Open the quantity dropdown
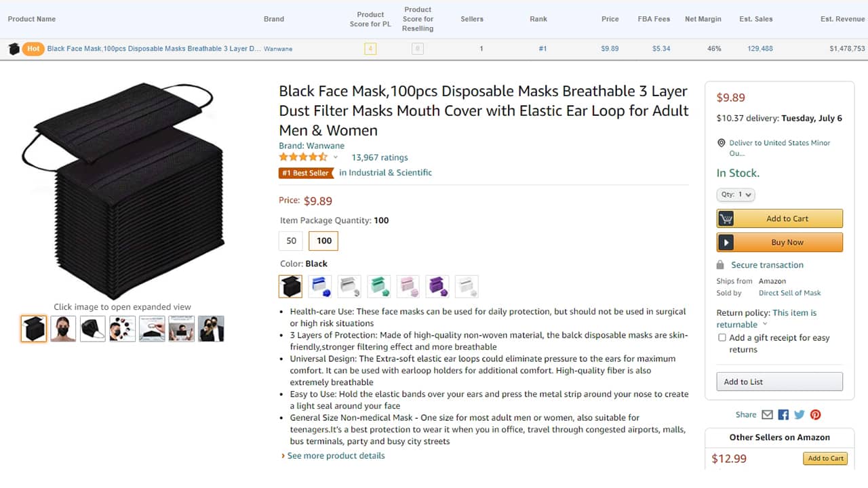The width and height of the screenshot is (868, 488). click(x=736, y=195)
